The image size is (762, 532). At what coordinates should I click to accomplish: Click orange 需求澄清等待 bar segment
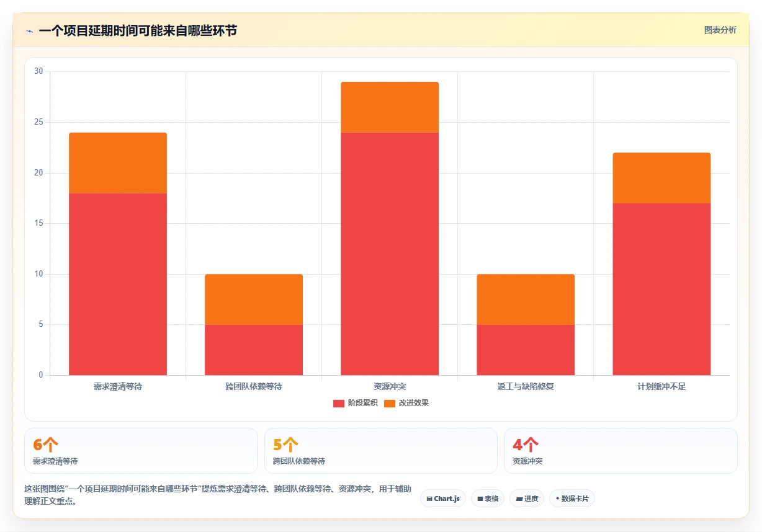point(118,163)
